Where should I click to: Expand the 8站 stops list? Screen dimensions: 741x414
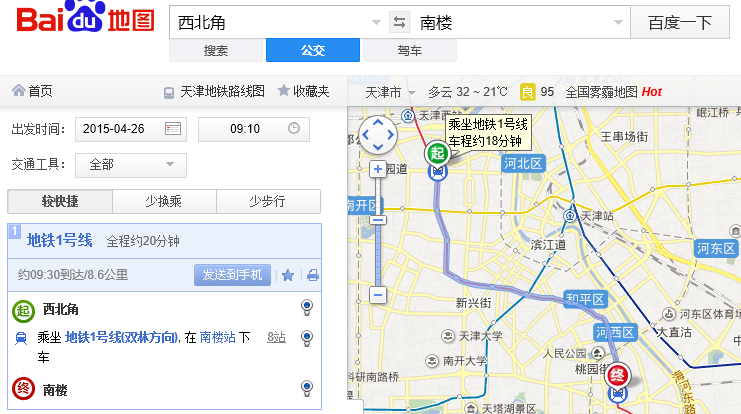pyautogui.click(x=276, y=337)
